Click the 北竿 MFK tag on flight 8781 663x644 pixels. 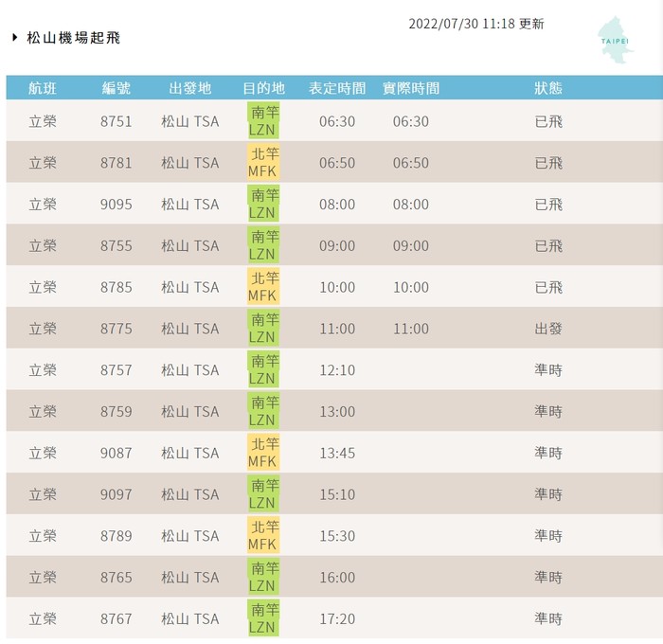coord(263,162)
